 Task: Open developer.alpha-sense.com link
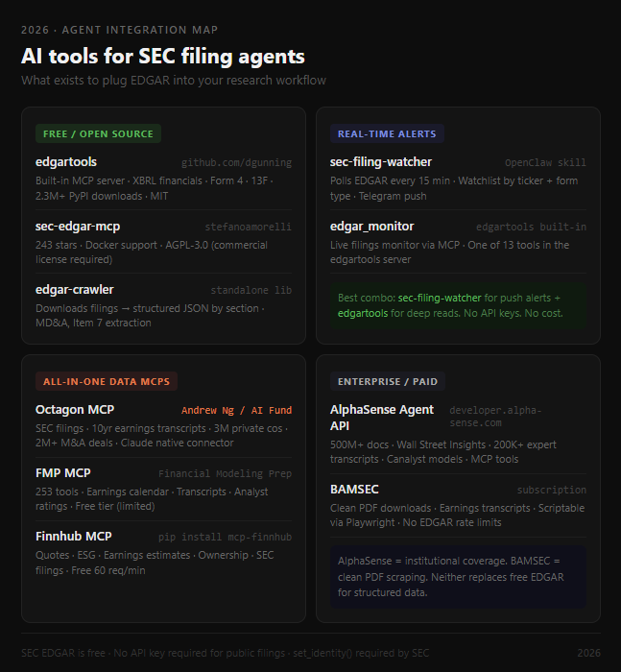495,417
